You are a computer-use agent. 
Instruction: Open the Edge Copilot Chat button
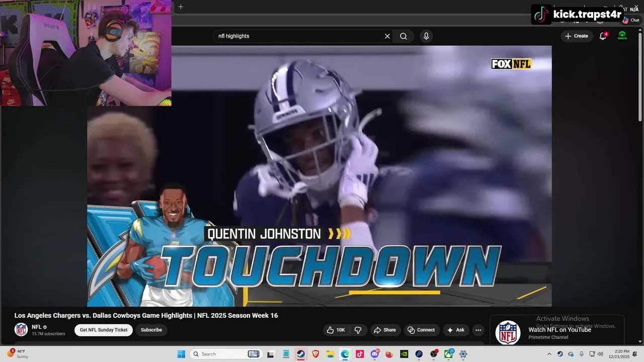click(630, 20)
